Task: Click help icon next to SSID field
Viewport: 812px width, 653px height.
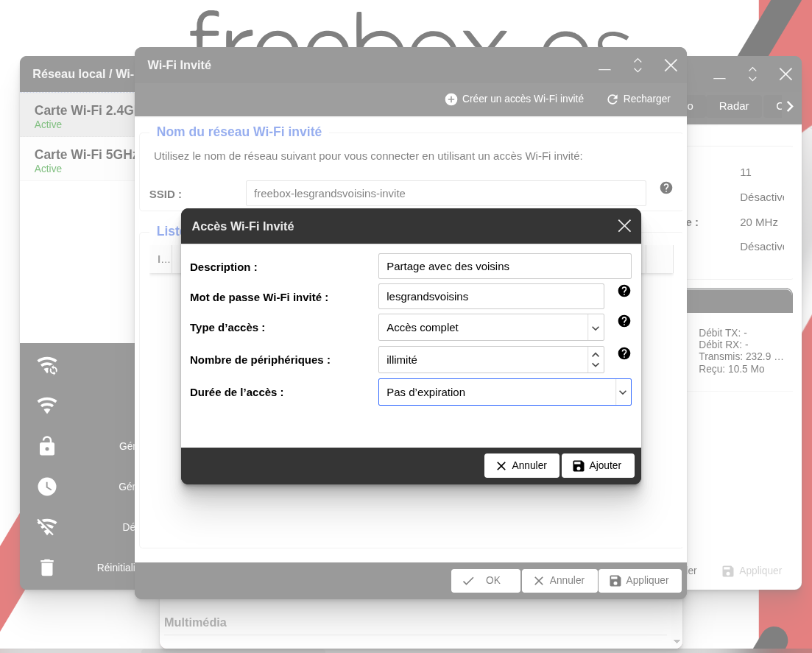Action: coord(666,188)
